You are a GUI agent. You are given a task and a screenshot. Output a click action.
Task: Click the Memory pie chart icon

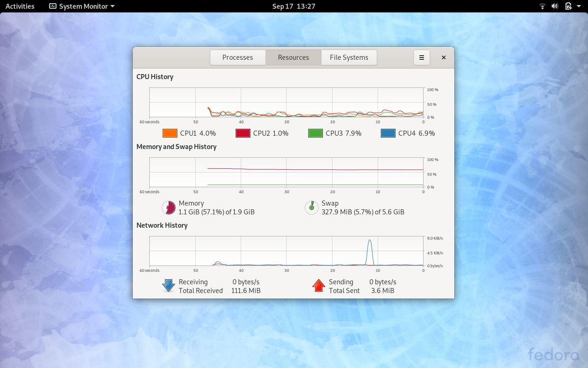(x=169, y=208)
